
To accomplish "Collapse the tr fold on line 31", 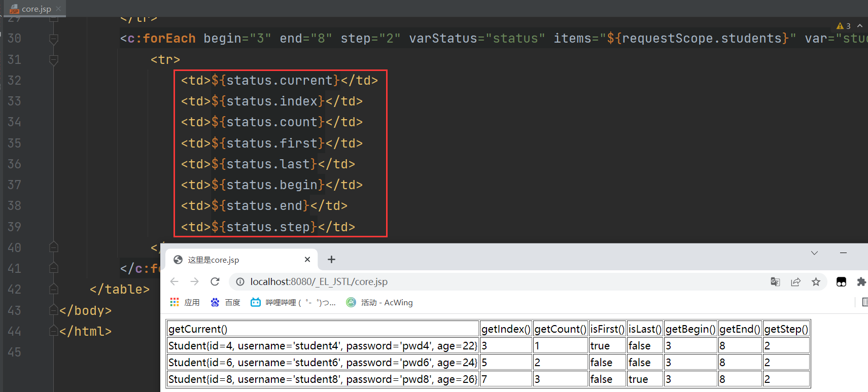I will pyautogui.click(x=54, y=60).
